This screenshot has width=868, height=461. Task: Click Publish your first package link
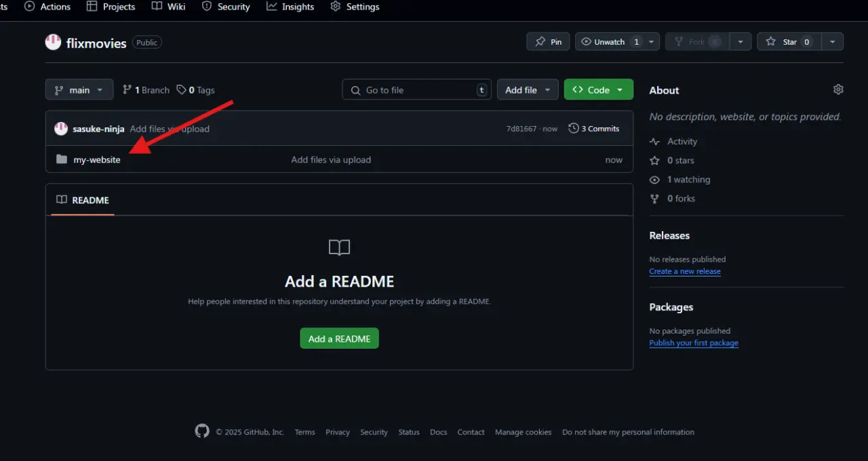[694, 343]
